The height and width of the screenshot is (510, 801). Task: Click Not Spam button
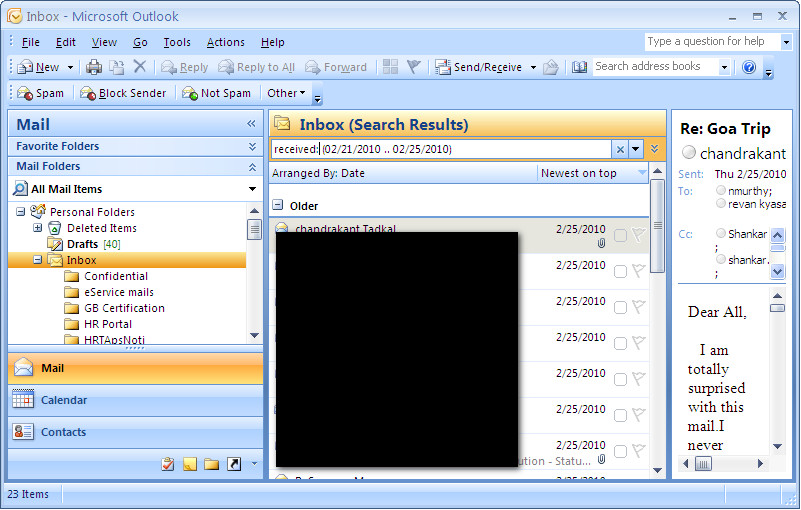[217, 93]
